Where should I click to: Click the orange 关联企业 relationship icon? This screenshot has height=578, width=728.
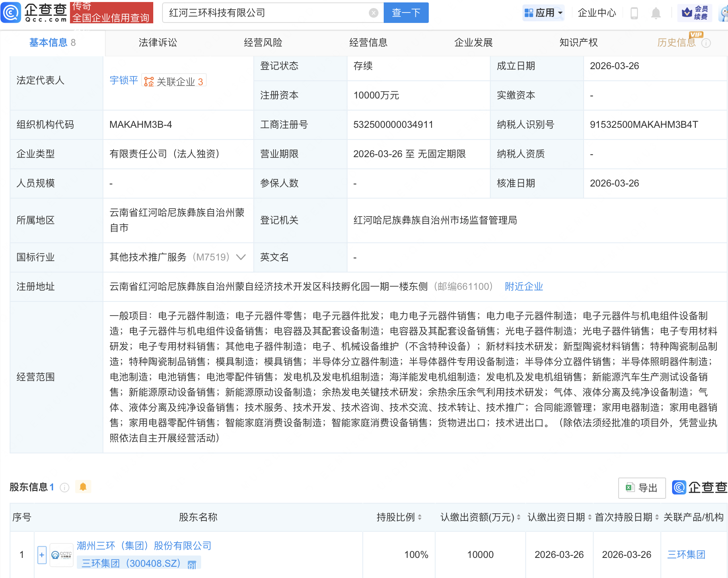pos(148,81)
